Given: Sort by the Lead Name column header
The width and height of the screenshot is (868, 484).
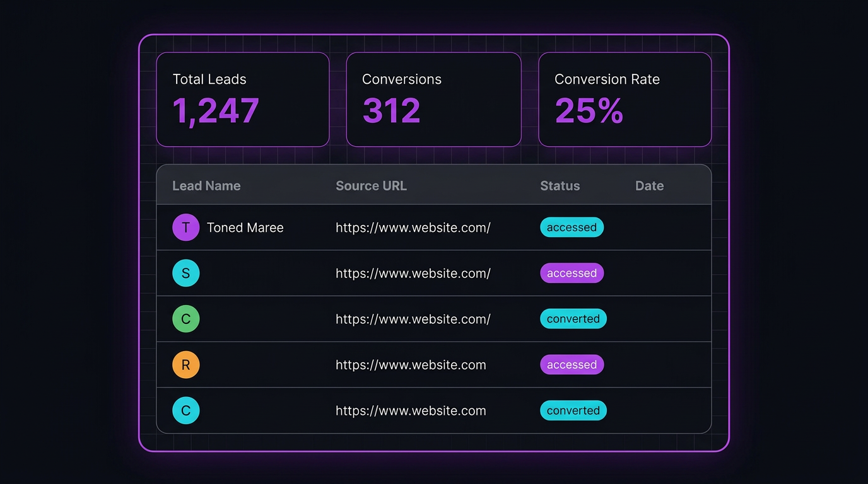Looking at the screenshot, I should pos(206,185).
